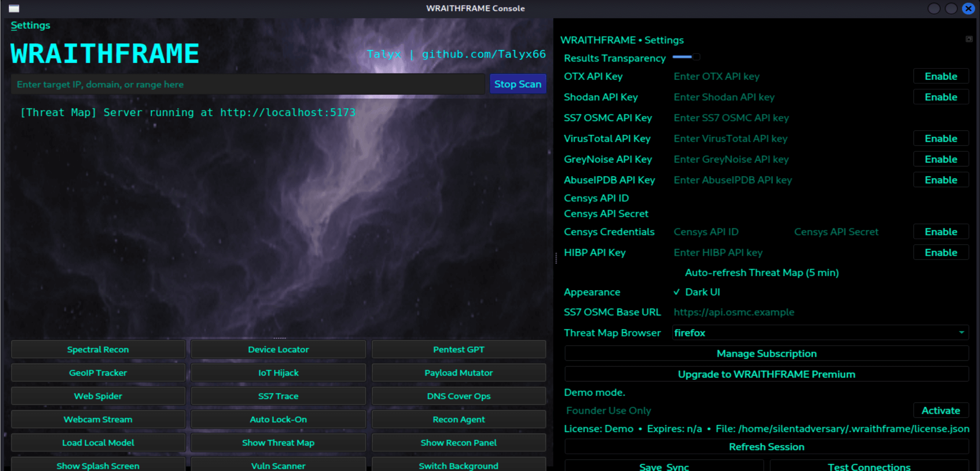Open the Settings menu in menu bar
The height and width of the screenshot is (471, 980).
point(30,25)
